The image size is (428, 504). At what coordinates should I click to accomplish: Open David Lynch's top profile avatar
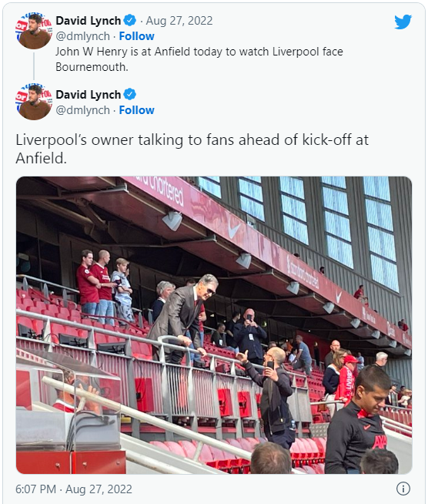34,31
